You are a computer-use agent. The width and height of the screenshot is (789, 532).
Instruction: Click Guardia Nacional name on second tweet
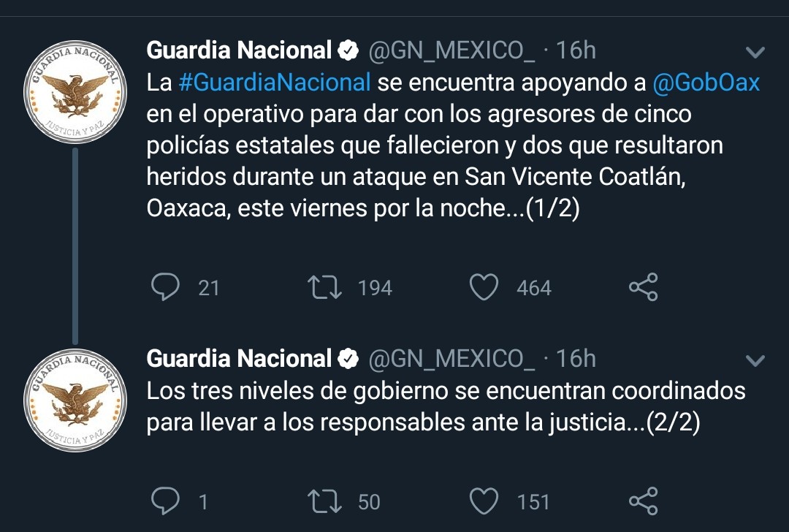[x=239, y=359]
